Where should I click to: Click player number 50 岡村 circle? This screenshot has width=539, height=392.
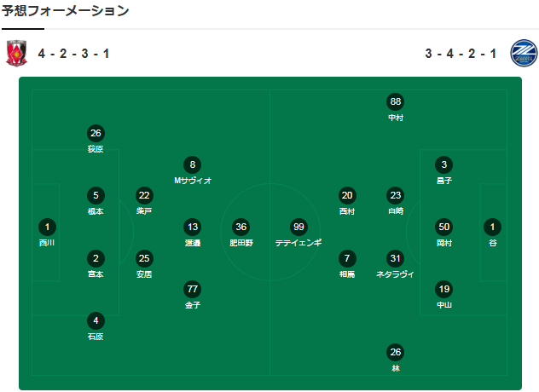coord(443,227)
